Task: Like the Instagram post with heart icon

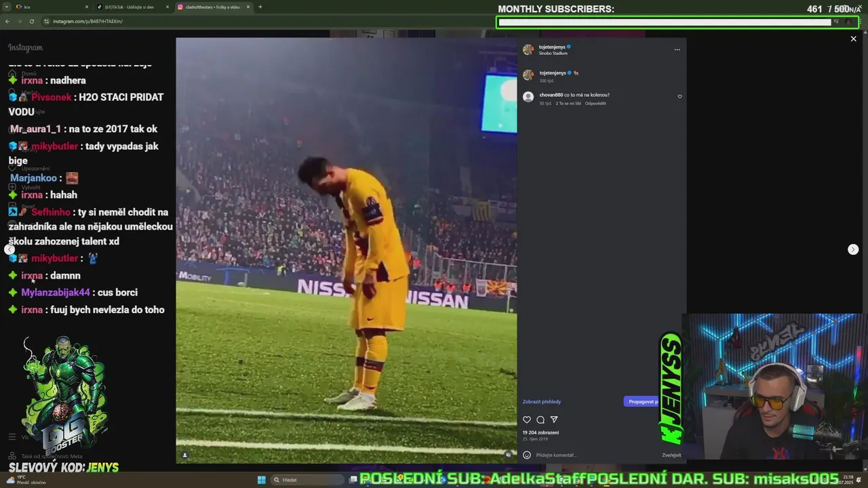Action: point(527,420)
